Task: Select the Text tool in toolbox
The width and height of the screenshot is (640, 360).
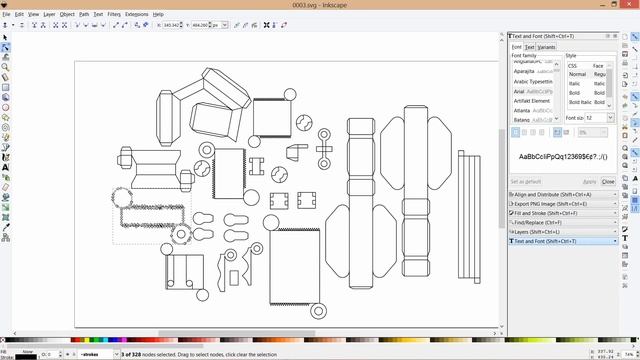Action: (5, 167)
